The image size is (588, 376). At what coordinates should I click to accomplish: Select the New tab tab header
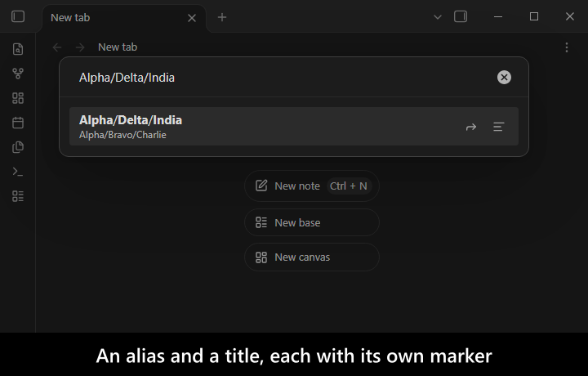tap(124, 18)
